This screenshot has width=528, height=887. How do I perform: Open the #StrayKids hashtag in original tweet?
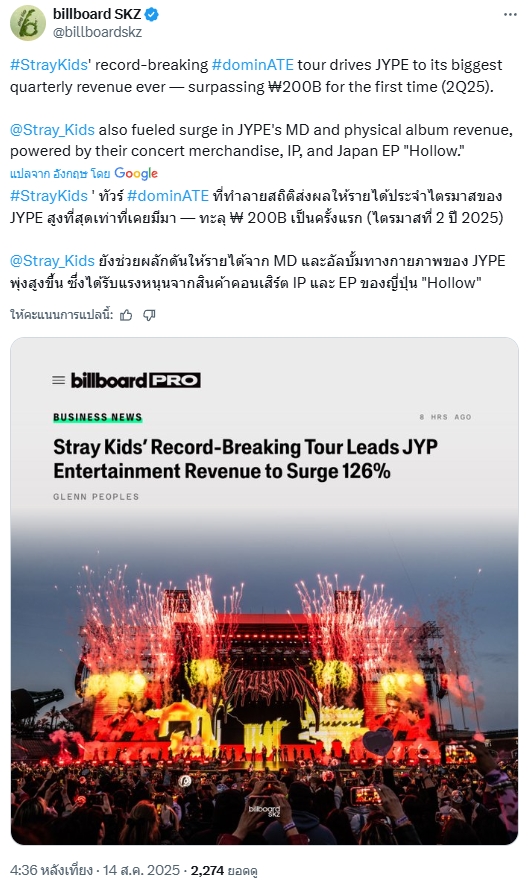coord(49,65)
